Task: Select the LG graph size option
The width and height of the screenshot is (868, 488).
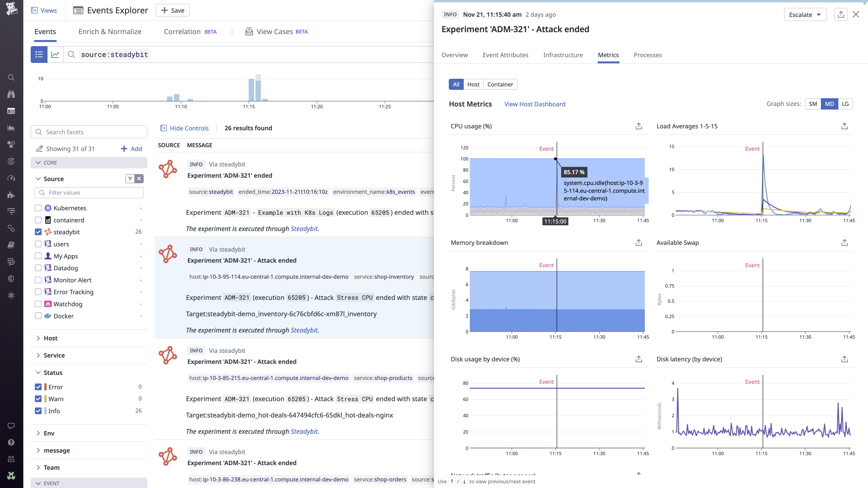Action: click(x=845, y=104)
